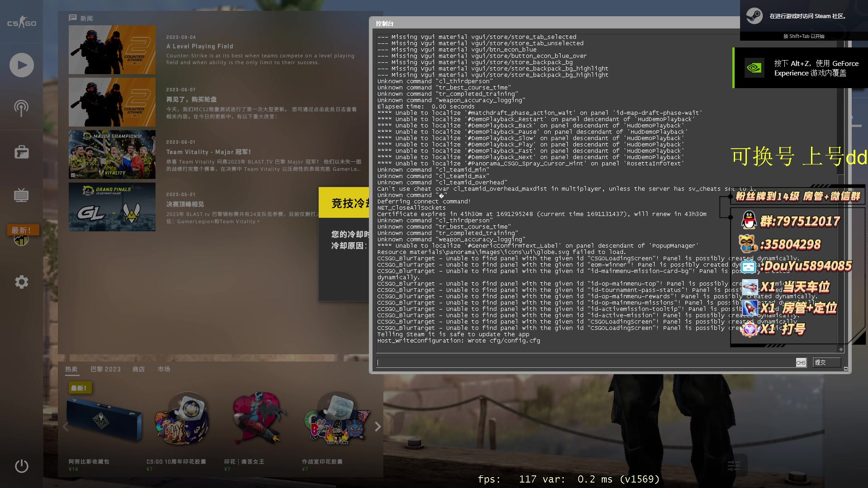Open the inventory briefcase icon
This screenshot has width=868, height=488.
[22, 152]
